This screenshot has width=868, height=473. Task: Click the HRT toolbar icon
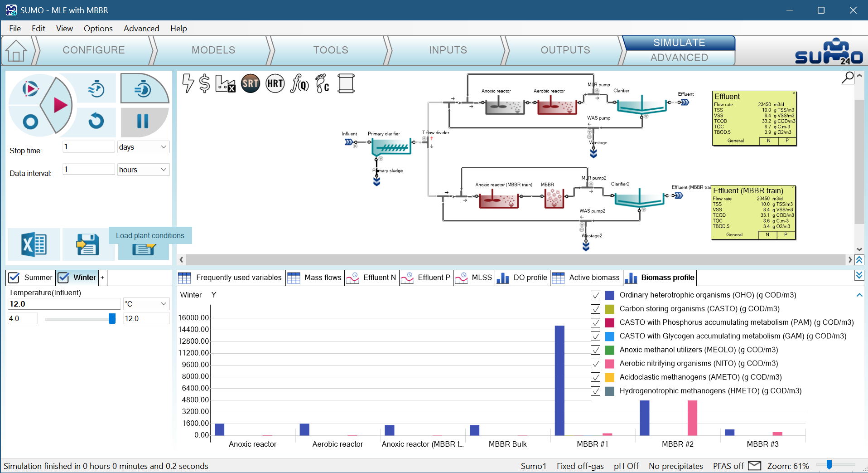(275, 83)
